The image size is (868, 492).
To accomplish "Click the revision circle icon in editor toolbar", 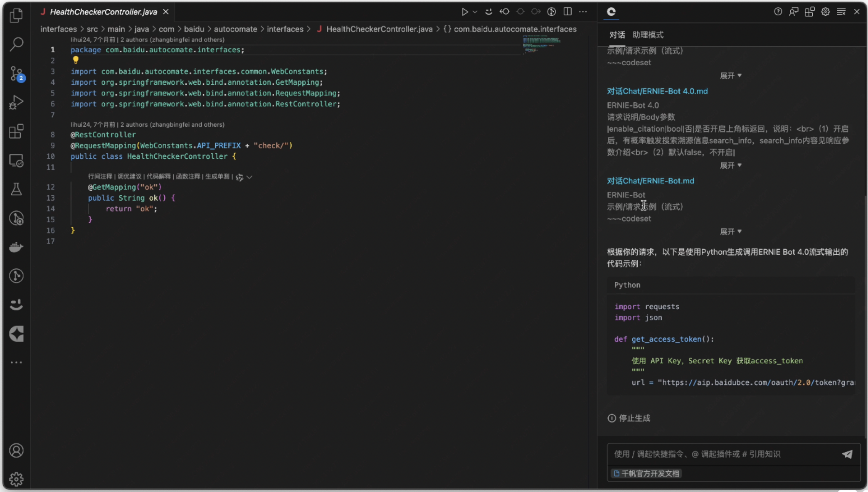I will pyautogui.click(x=520, y=12).
